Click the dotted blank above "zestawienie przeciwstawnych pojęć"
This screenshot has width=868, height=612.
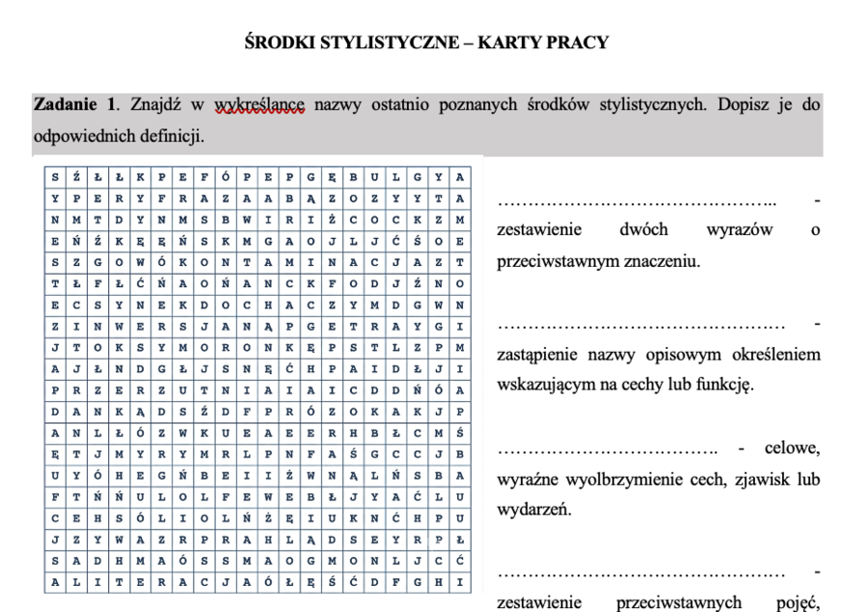640,575
